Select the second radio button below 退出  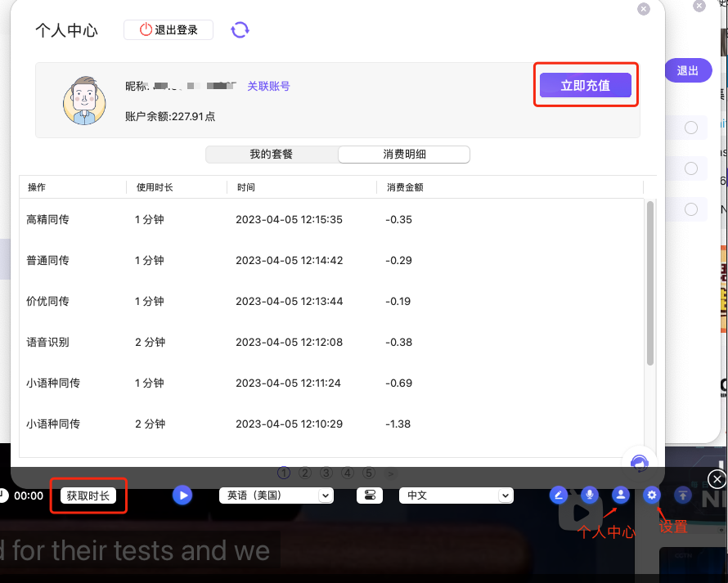click(691, 168)
